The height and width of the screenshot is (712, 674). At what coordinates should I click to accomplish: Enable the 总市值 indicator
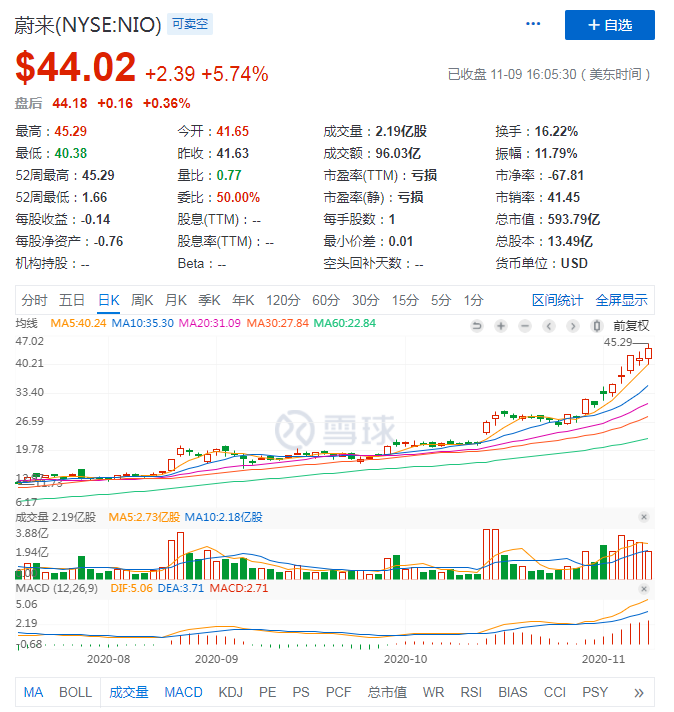(x=387, y=692)
